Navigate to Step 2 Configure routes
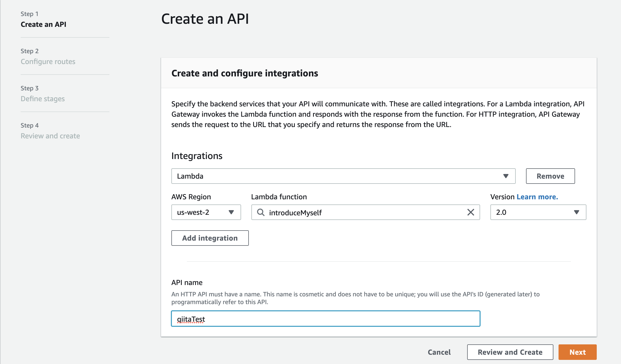This screenshot has width=621, height=364. [48, 61]
